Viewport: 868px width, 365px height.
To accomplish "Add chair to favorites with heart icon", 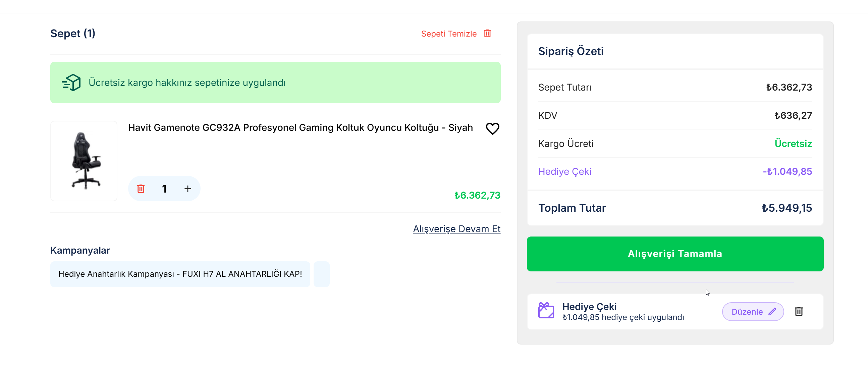I will 492,128.
